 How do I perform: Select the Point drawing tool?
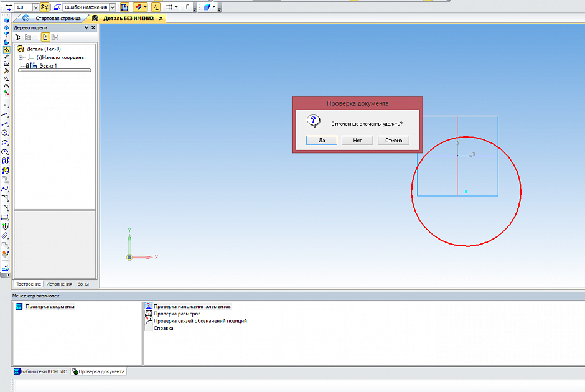(x=5, y=106)
